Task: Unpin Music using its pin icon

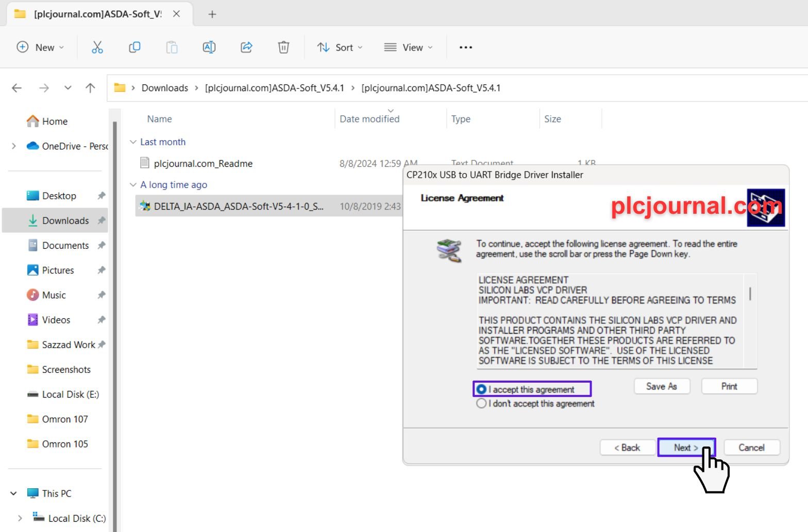Action: pyautogui.click(x=102, y=295)
